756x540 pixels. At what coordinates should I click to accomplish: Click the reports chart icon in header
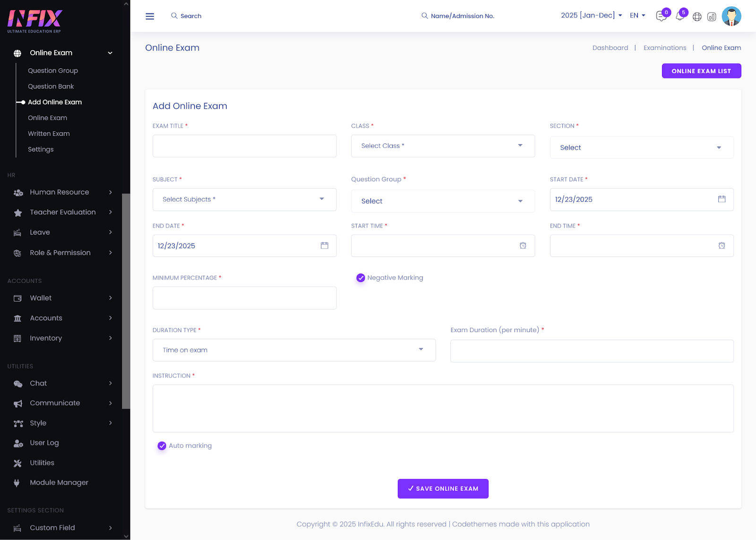coord(712,17)
